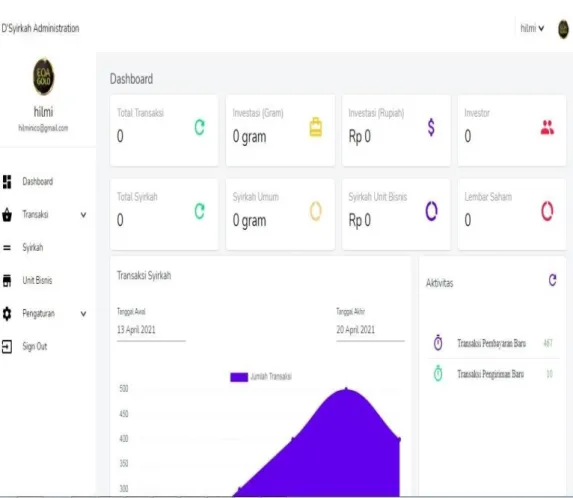The image size is (573, 498).
Task: Open the hilmi user dropdown in header
Action: coord(532,28)
